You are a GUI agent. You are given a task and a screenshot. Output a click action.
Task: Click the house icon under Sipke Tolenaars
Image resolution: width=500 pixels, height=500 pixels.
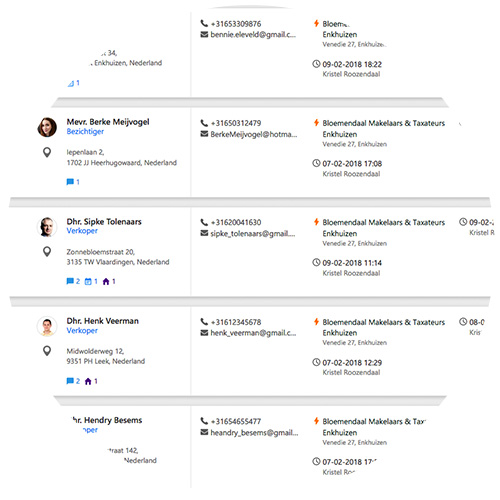coord(106,281)
